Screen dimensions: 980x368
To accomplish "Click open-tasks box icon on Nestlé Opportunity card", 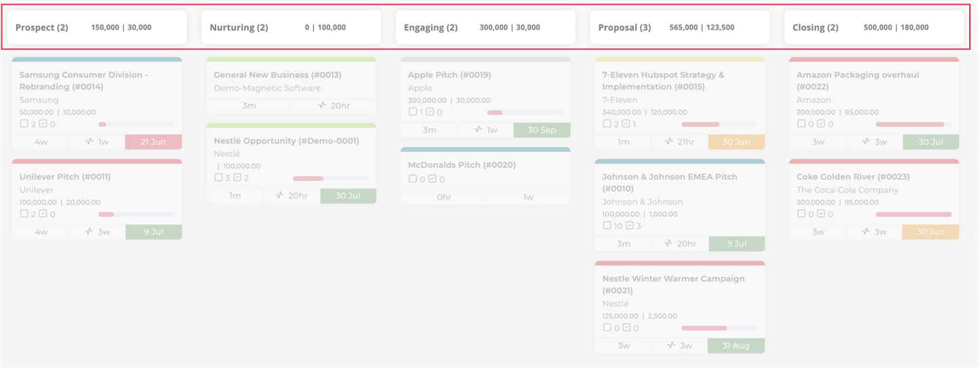I will click(x=219, y=178).
